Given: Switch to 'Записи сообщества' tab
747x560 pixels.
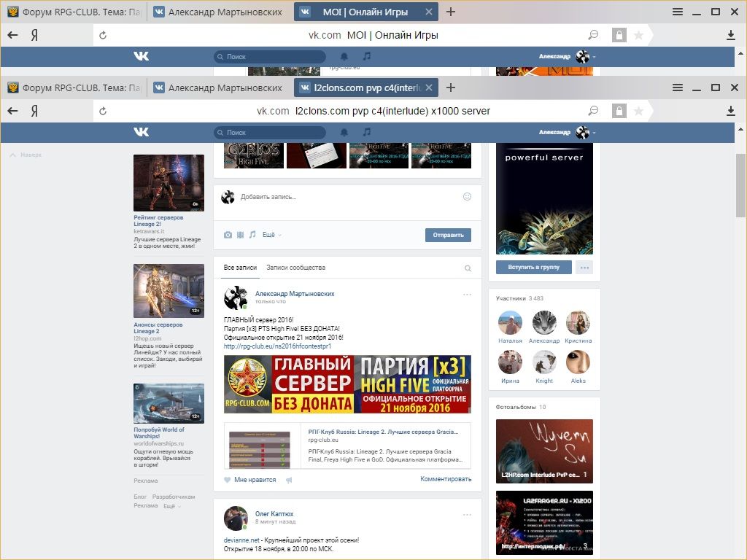Looking at the screenshot, I should pyautogui.click(x=296, y=268).
